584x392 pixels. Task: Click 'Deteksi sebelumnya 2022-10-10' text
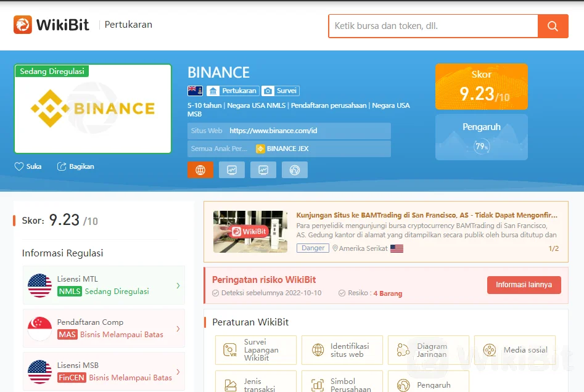tap(271, 293)
